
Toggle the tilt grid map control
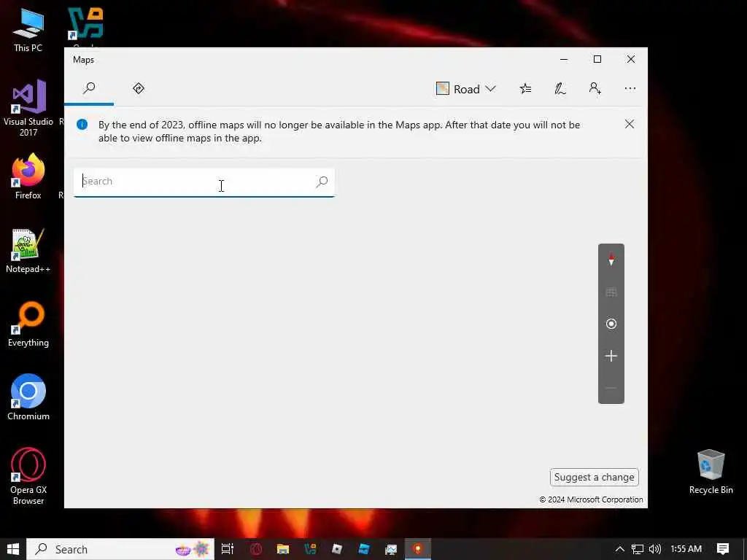(x=611, y=292)
